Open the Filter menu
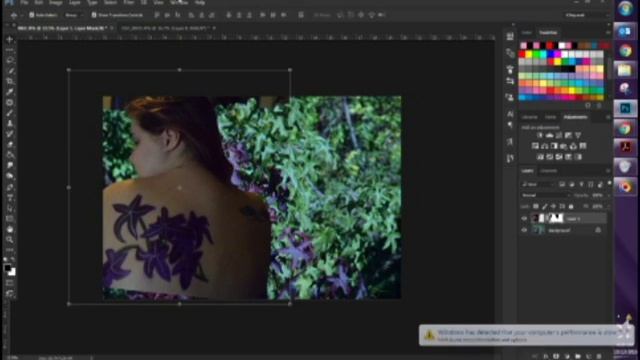 point(129,2)
